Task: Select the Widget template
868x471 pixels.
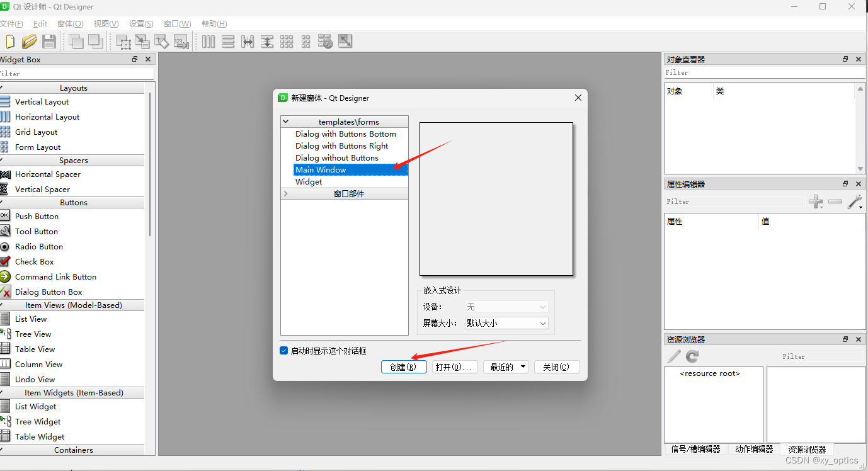Action: click(x=309, y=182)
